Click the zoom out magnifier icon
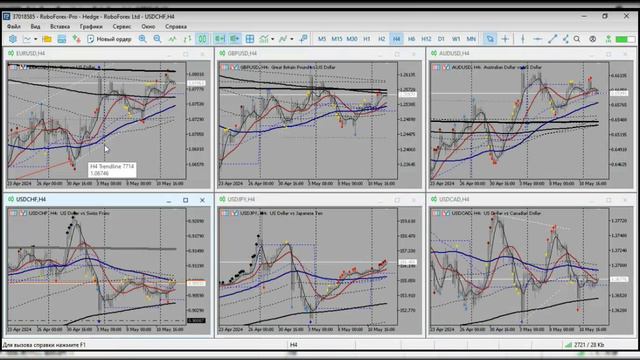This screenshot has width=640, height=360. [158, 39]
